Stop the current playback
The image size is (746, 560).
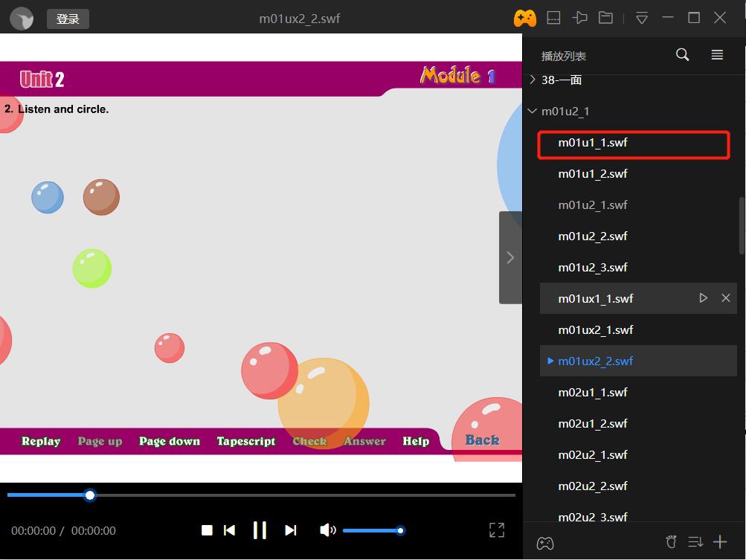[x=207, y=530]
